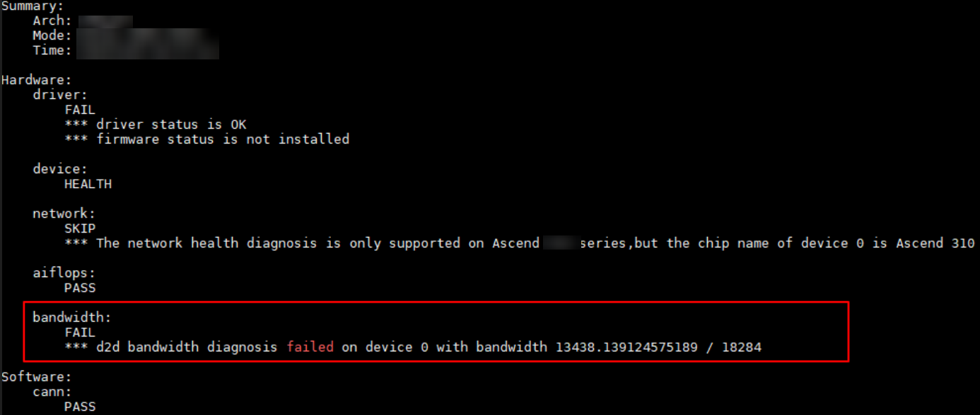This screenshot has height=415, width=980.
Task: Click the FAIL status under driver
Action: tap(80, 110)
